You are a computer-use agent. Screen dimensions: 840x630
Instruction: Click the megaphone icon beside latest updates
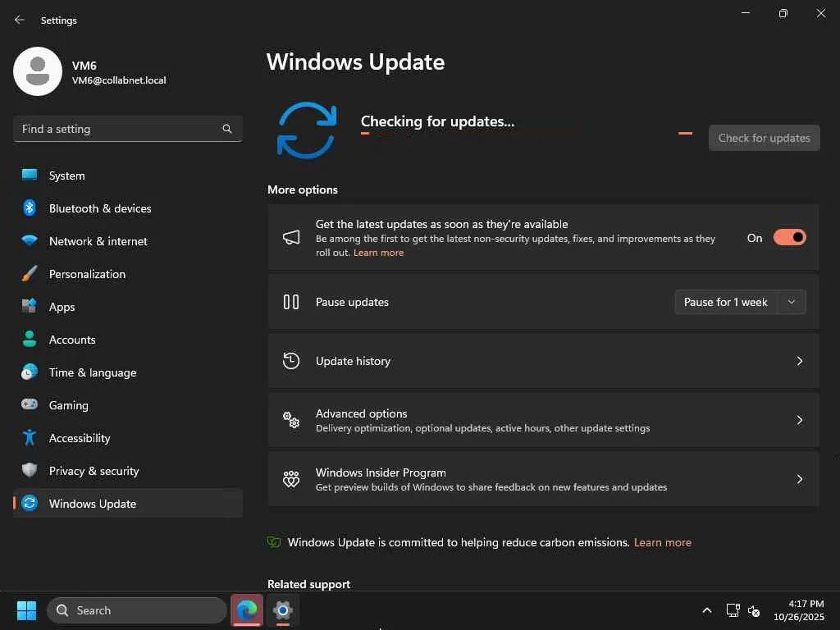pyautogui.click(x=291, y=238)
